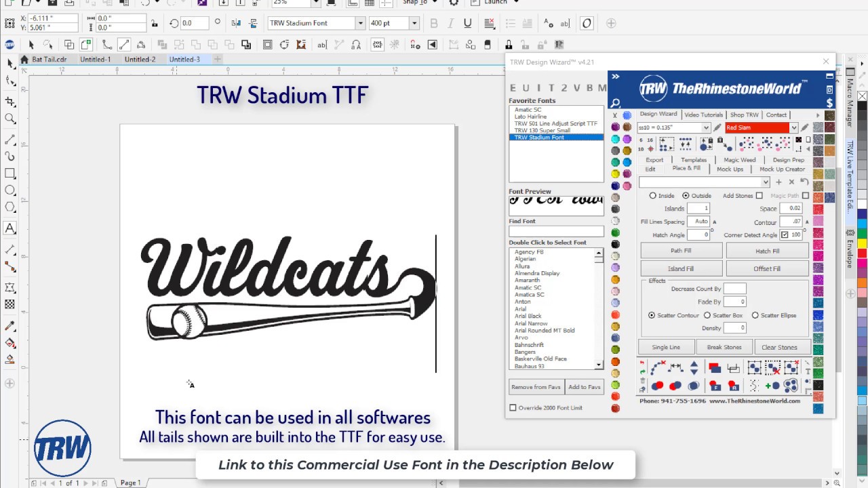Open the Red Siam color dropdown
This screenshot has height=488, width=868.
click(793, 127)
